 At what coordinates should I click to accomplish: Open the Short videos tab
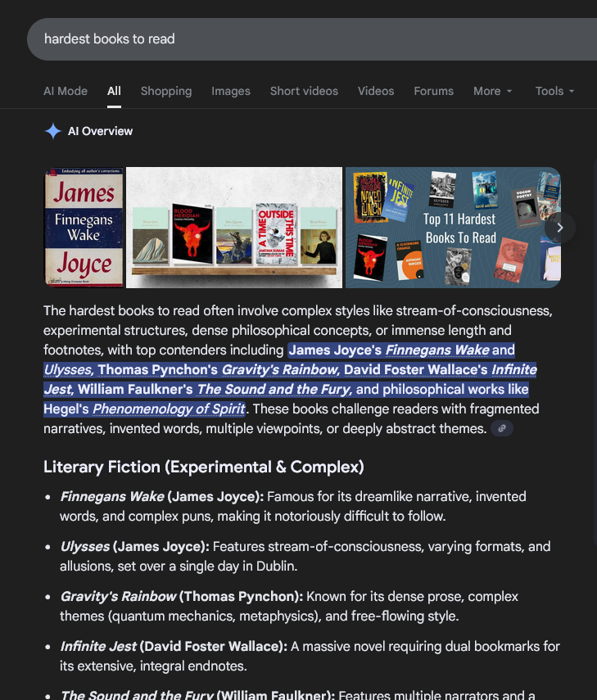click(304, 91)
